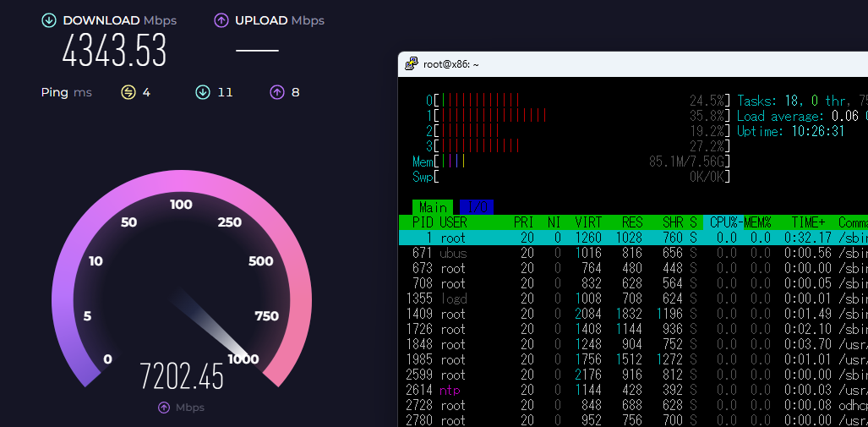Click the download arrow icon beside DOWNLOAD
868x427 pixels.
click(50, 20)
